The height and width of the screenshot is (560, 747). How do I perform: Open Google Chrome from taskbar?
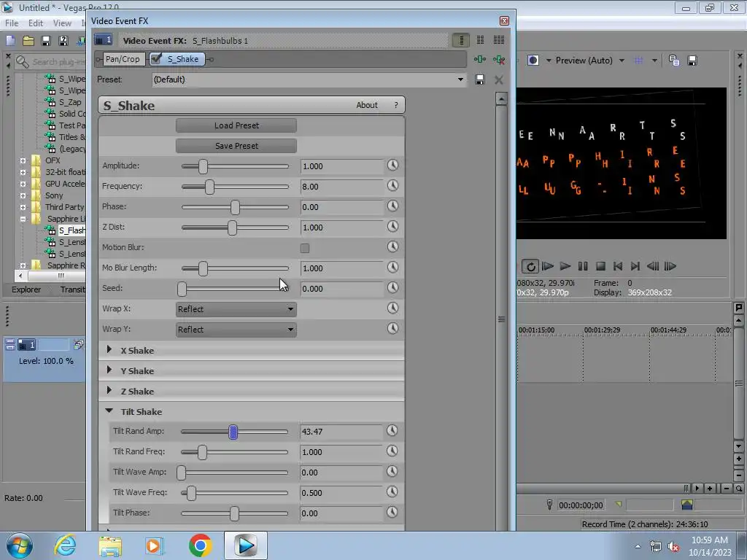pos(200,545)
